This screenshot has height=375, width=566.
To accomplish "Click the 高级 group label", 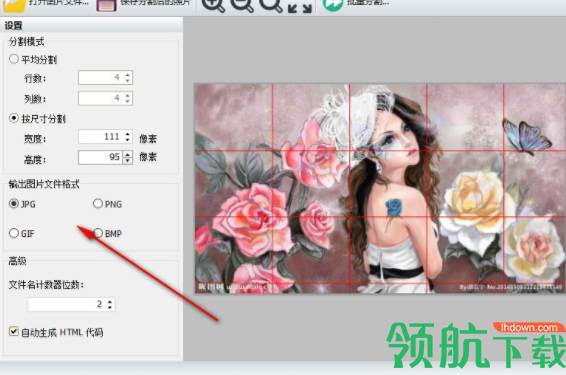I will (17, 261).
